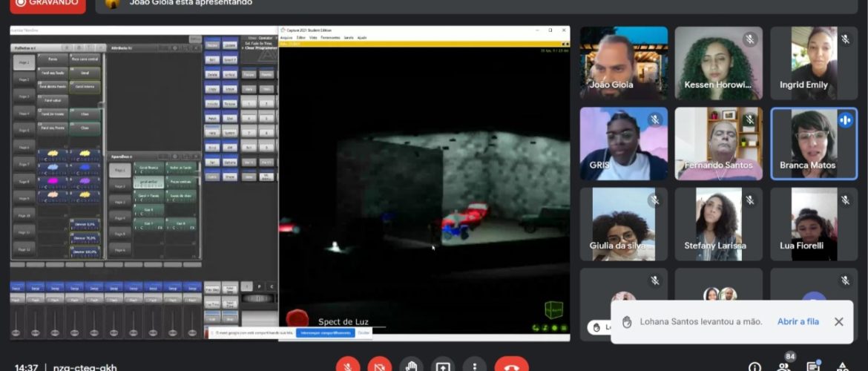Unmute the microphone in the call bar
Screen dimensions: 868x371
347,366
